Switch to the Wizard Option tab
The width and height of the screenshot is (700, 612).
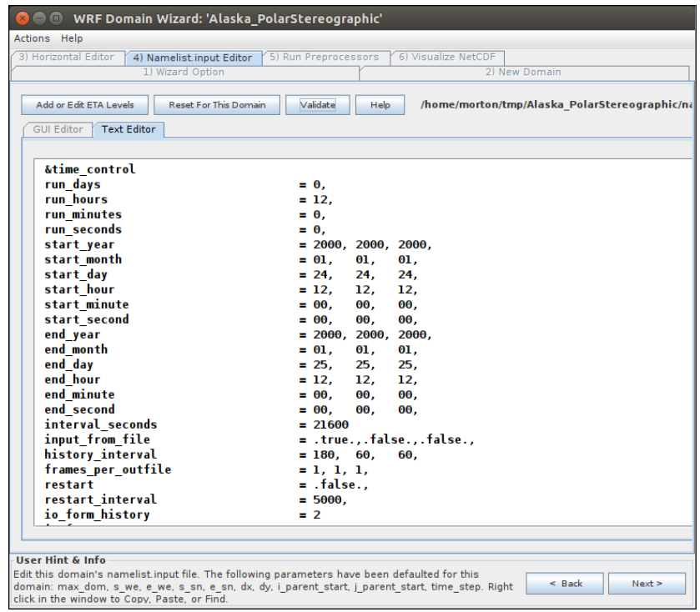(x=184, y=72)
